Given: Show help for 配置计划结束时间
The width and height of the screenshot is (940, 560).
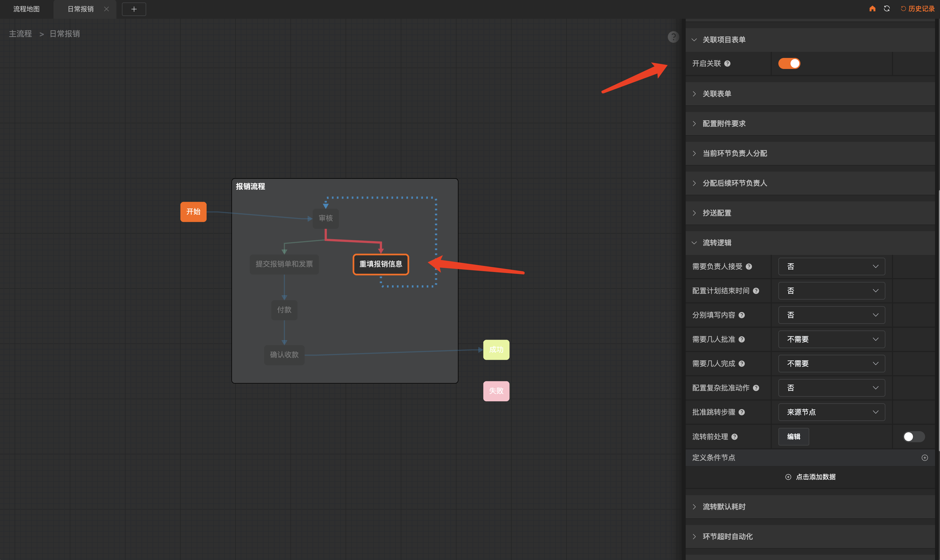Looking at the screenshot, I should (756, 290).
